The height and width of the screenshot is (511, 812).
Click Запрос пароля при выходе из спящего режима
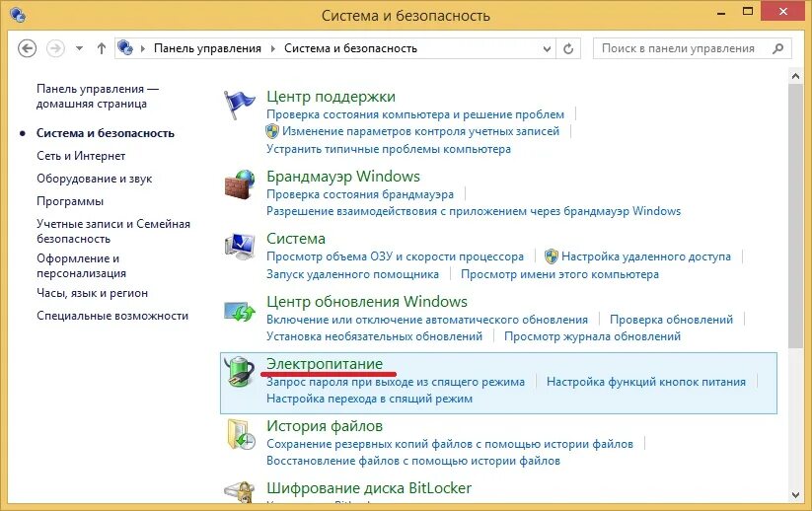[396, 382]
